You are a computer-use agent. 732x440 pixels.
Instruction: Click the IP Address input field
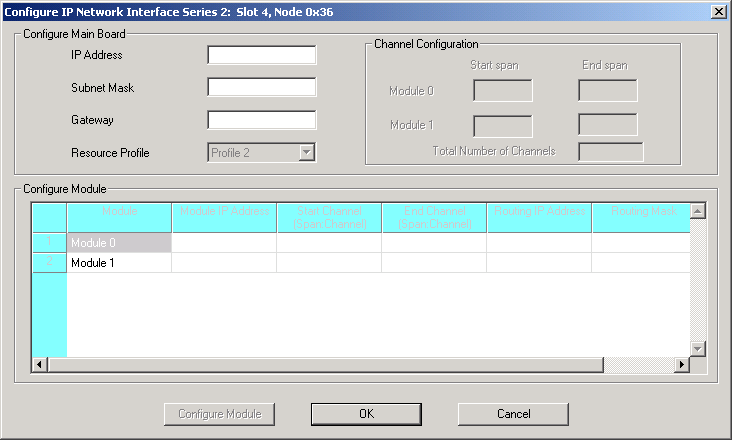[x=261, y=55]
